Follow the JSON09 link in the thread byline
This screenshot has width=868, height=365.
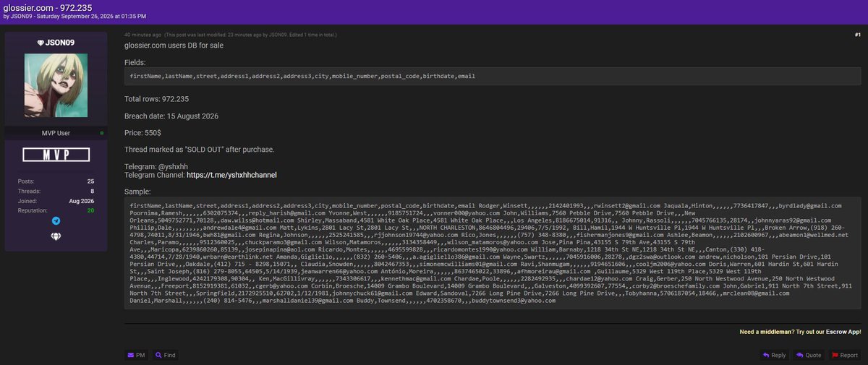tap(22, 16)
